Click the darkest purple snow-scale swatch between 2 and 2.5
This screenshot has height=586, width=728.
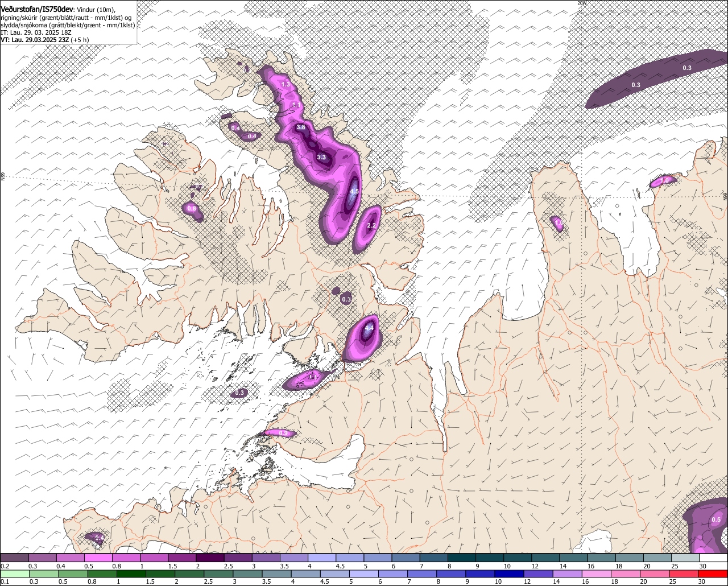(x=210, y=558)
